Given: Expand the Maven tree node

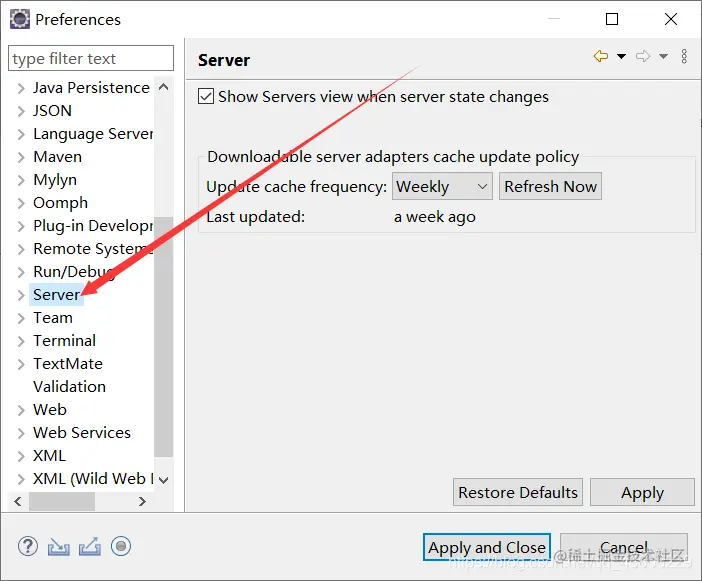Looking at the screenshot, I should 21,157.
